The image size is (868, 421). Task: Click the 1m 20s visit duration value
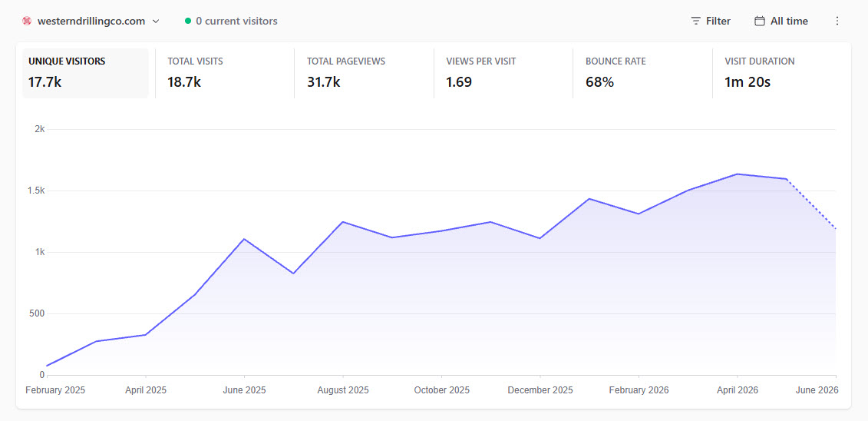[748, 82]
